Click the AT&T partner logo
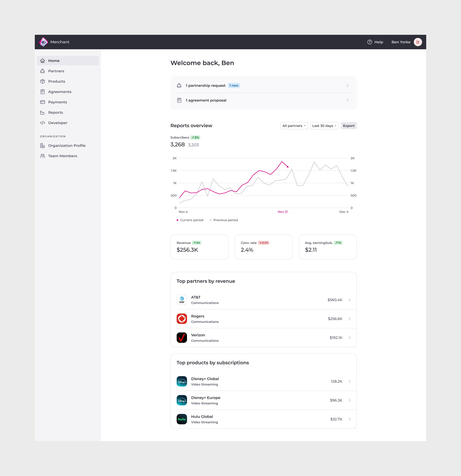This screenshot has width=461, height=476. (x=182, y=300)
